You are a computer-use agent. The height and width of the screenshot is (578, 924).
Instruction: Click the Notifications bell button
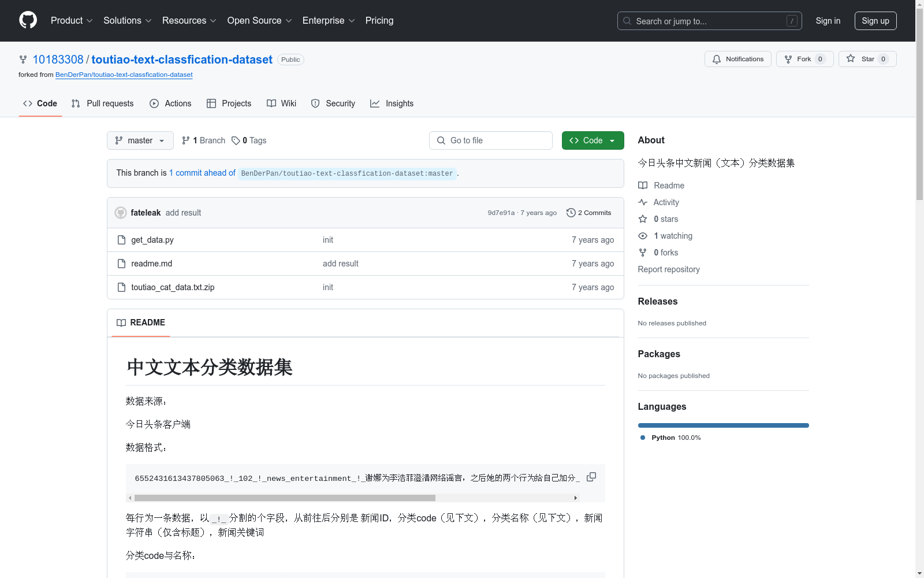[737, 59]
